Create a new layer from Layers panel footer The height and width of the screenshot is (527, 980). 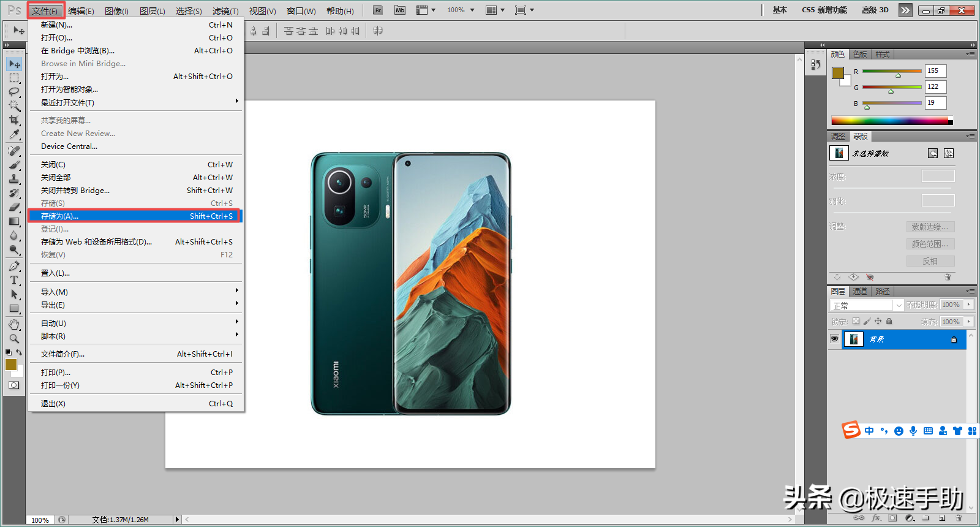click(942, 518)
